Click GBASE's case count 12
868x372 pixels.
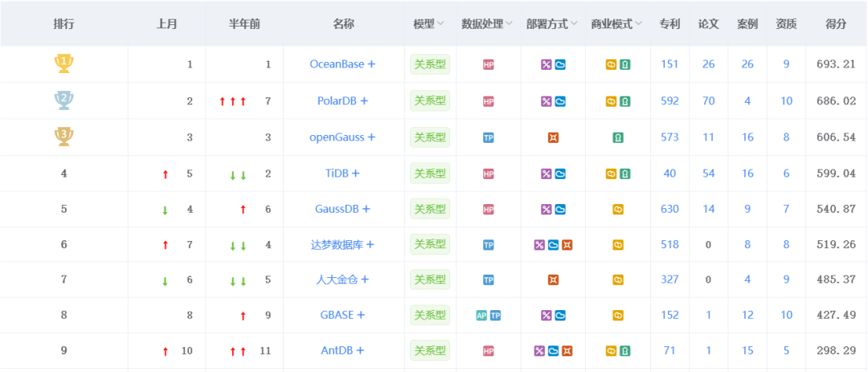point(747,316)
